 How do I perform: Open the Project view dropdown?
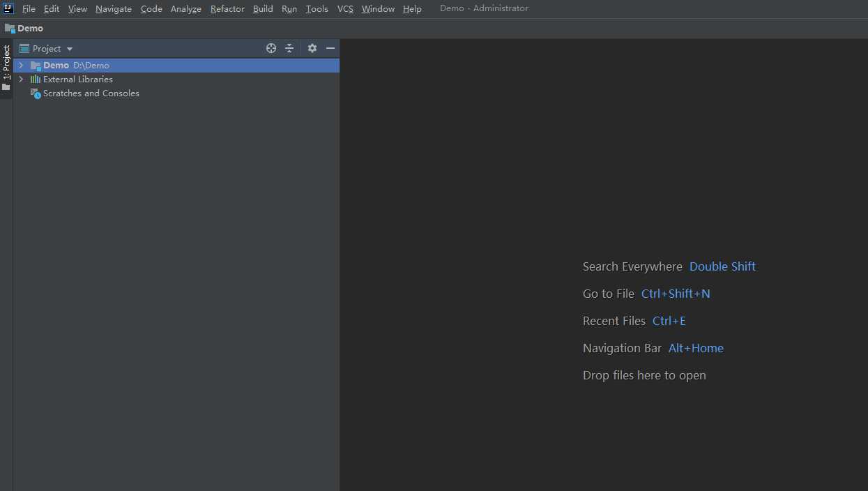tap(52, 49)
